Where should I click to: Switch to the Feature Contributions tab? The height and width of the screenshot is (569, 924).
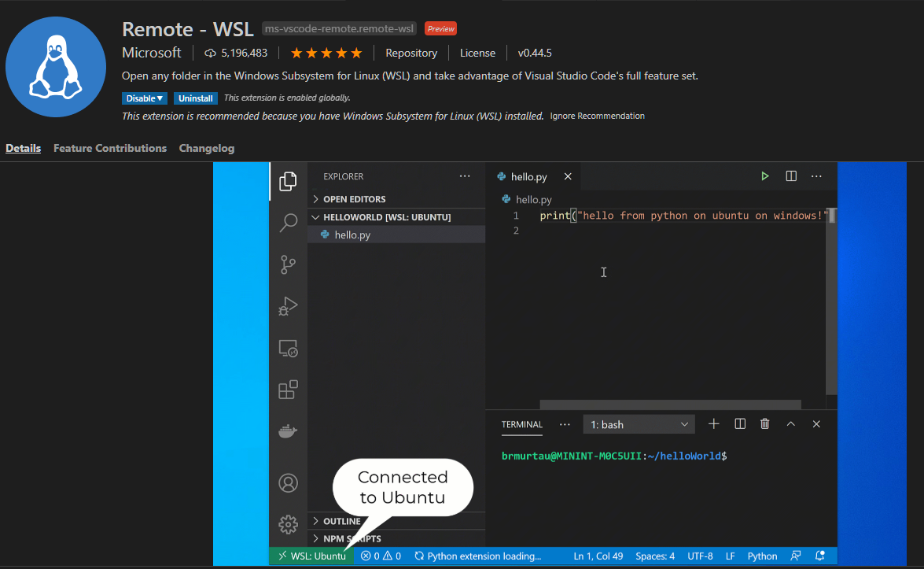tap(110, 148)
